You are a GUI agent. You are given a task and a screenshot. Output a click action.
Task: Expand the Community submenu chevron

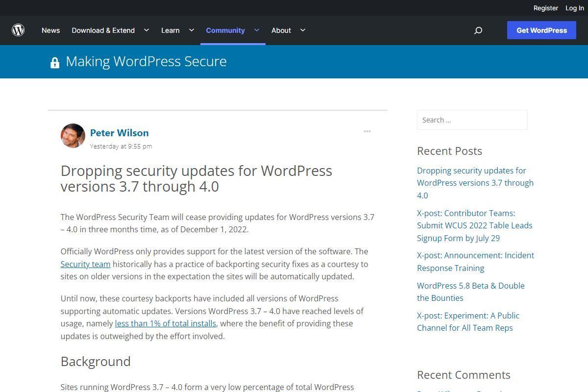coord(256,30)
